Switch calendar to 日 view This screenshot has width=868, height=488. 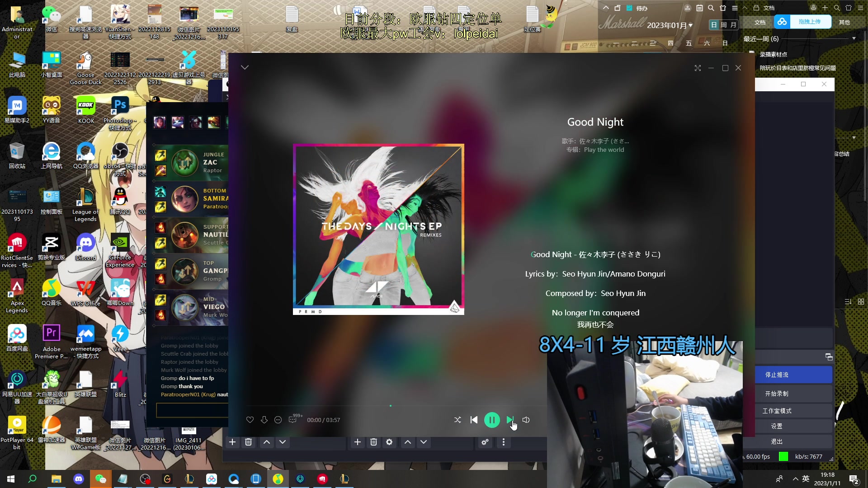[714, 25]
